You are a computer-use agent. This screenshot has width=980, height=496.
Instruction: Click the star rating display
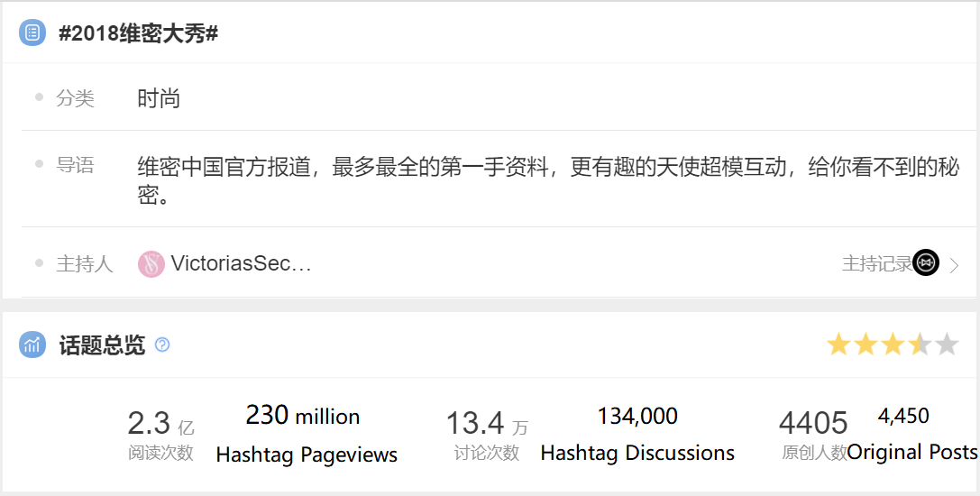coord(893,344)
